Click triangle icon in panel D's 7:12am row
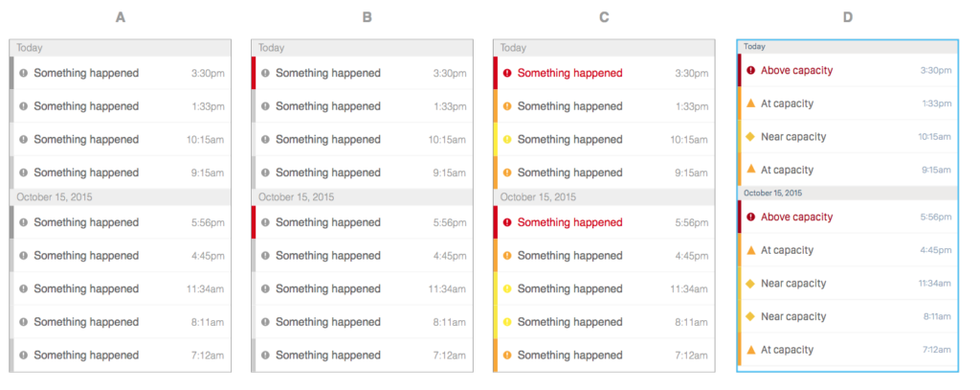Viewport: 980px width, 390px height. coord(750,350)
